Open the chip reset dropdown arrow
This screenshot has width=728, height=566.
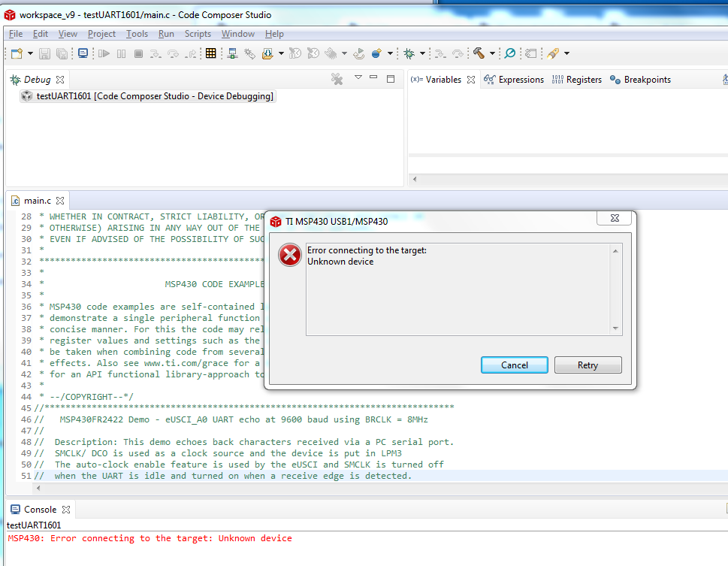(344, 53)
